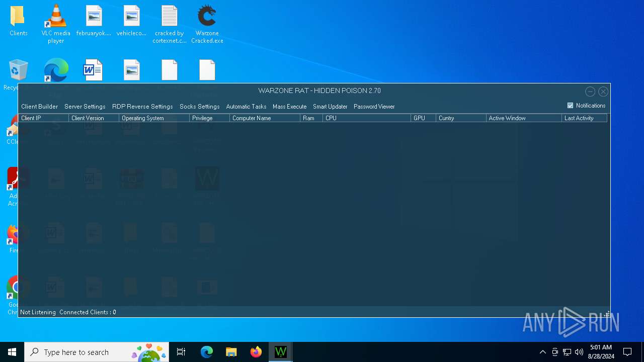Viewport: 644px width, 362px height.
Task: Open File Explorer from taskbar
Action: 231,352
